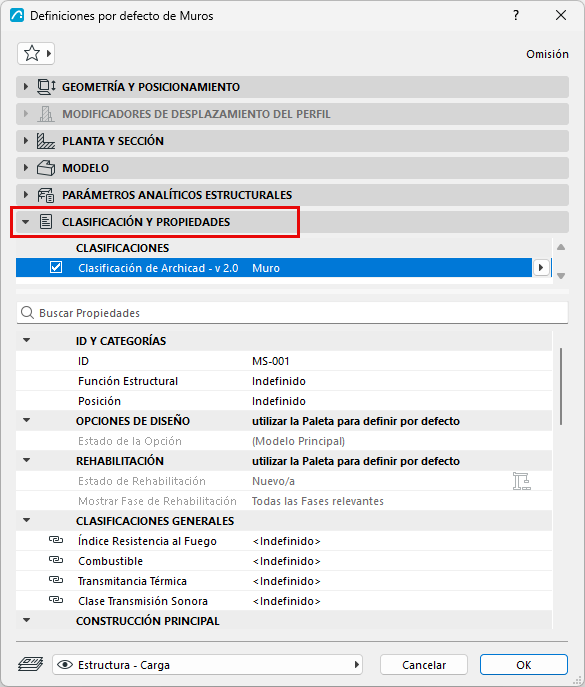Click the Nuevo/a rehabilitation status value
Viewport: 585px width, 687px height.
[273, 481]
